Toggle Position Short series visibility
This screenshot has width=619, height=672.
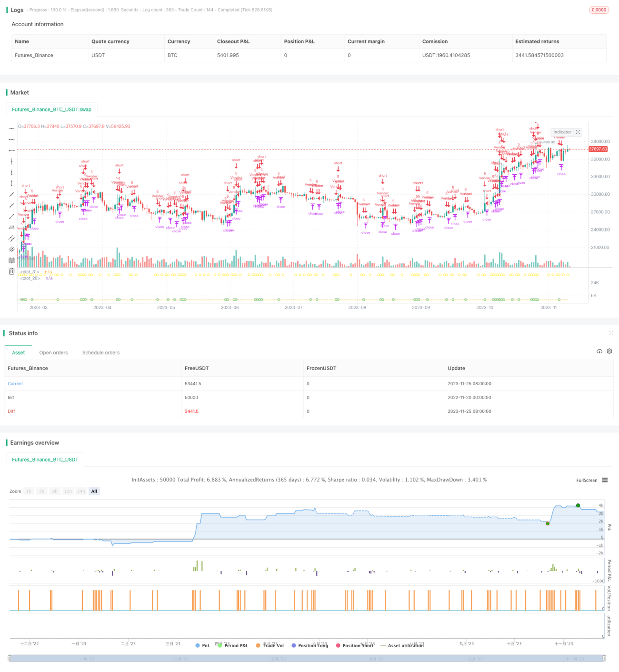point(354,645)
